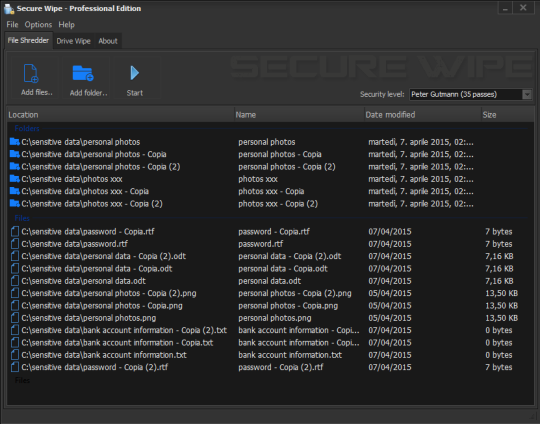Click 07/04/2015 date of password - Copia.rtf
540x424 pixels.
pos(390,231)
